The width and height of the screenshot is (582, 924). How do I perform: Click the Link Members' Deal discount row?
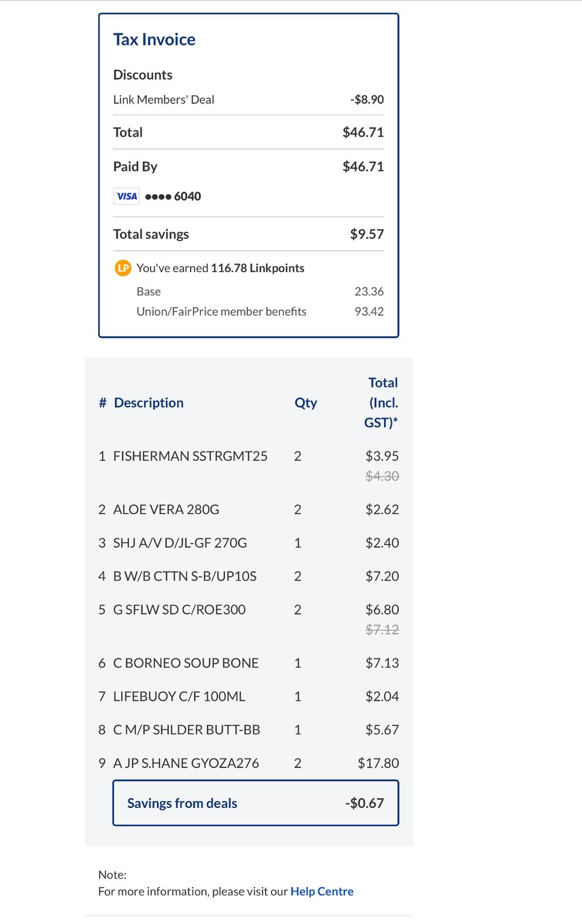[248, 99]
